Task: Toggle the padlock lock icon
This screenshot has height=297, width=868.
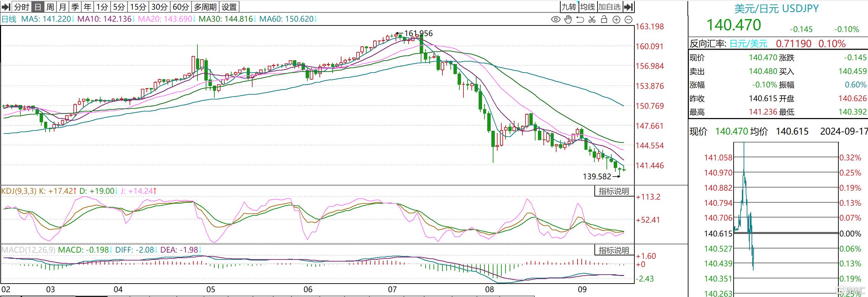Action: tap(604, 19)
